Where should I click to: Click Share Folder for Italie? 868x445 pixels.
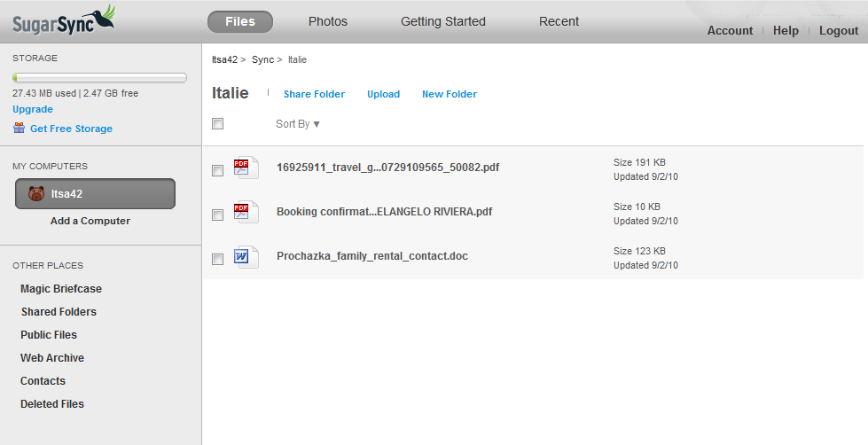point(314,94)
